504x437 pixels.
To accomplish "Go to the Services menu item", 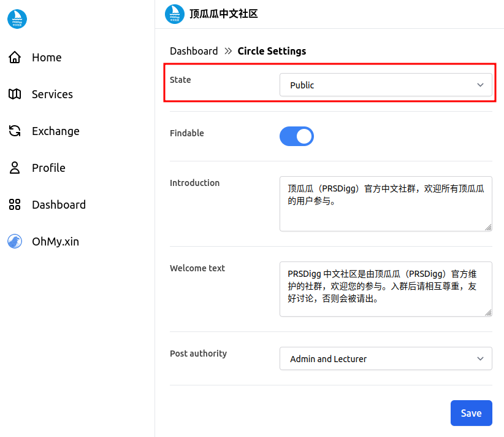I will pos(52,95).
